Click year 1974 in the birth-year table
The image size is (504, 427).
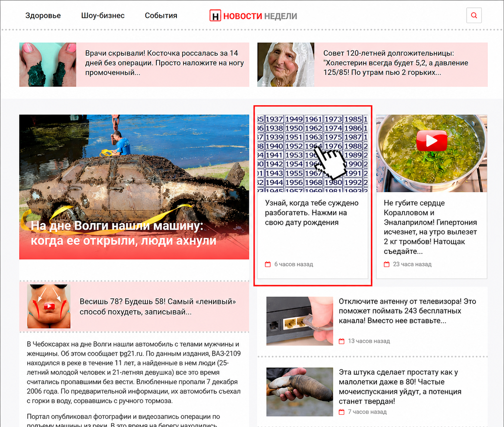pyautogui.click(x=334, y=128)
